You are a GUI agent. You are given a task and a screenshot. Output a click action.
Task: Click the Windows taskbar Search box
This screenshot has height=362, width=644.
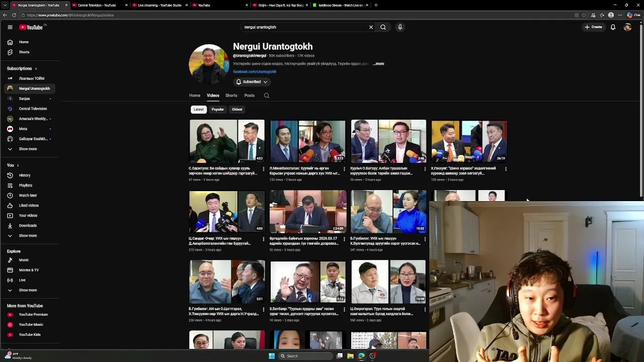point(305,356)
